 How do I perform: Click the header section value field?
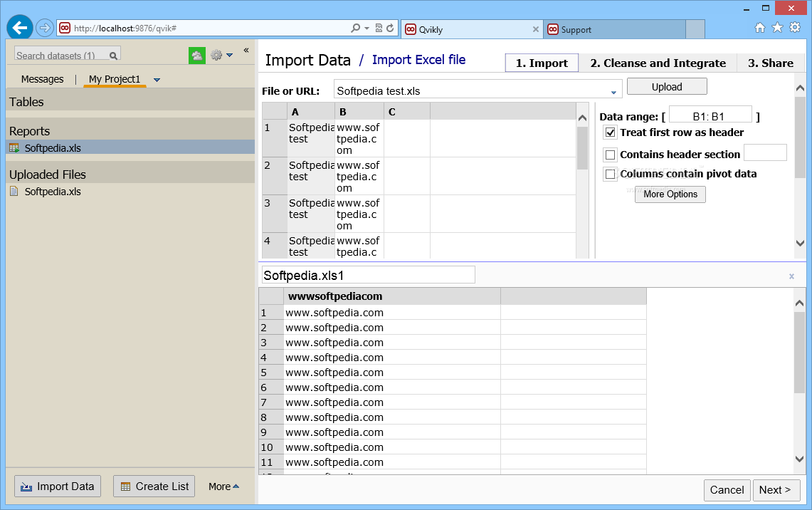(766, 153)
